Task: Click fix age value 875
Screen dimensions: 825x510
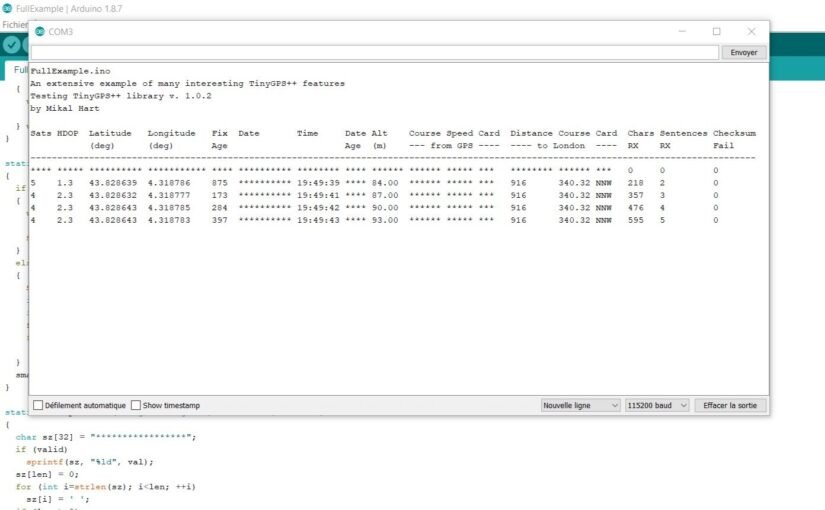Action: (219, 183)
